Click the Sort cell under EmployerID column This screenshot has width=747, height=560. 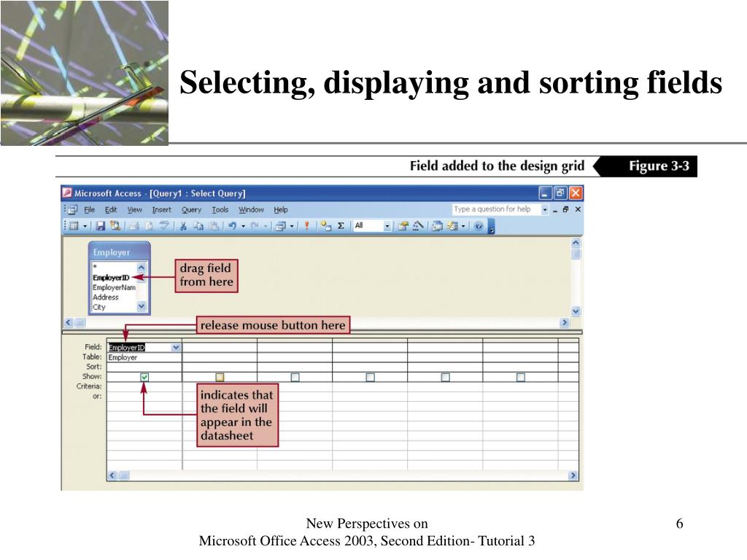[x=144, y=367]
